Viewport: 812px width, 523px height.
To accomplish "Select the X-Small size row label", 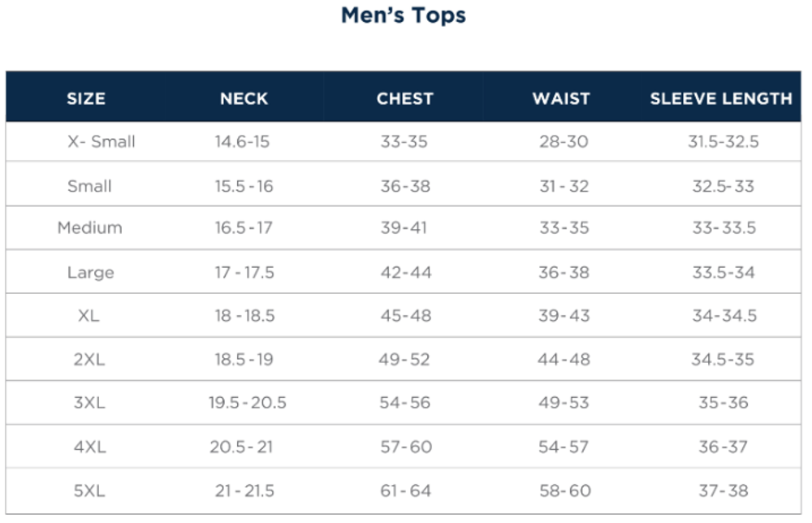I will coord(101,142).
